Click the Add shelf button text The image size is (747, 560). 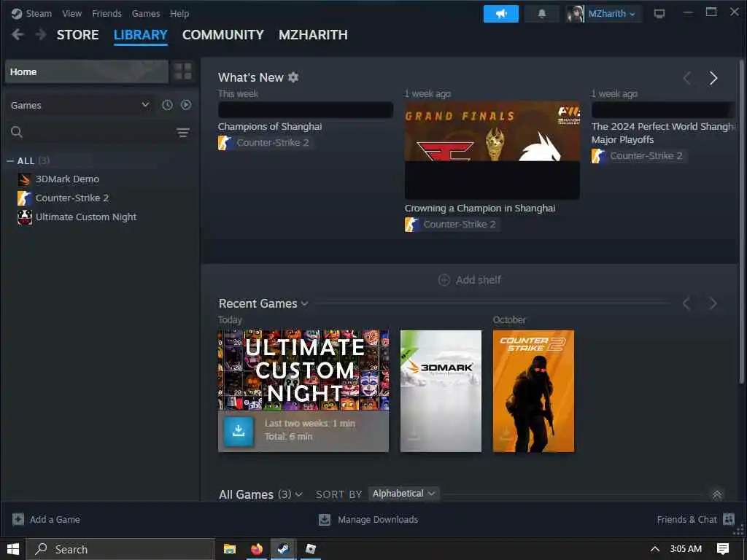(479, 280)
